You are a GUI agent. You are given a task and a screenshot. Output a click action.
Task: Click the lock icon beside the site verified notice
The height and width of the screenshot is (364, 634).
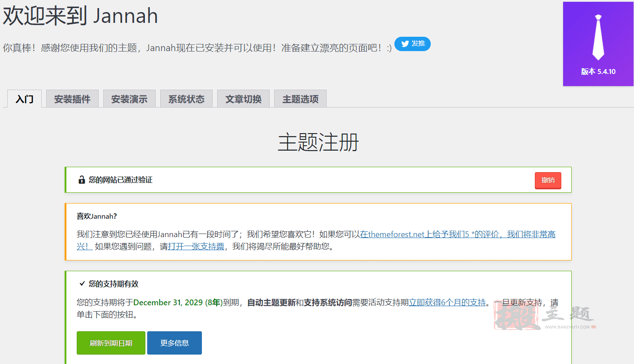[82, 180]
